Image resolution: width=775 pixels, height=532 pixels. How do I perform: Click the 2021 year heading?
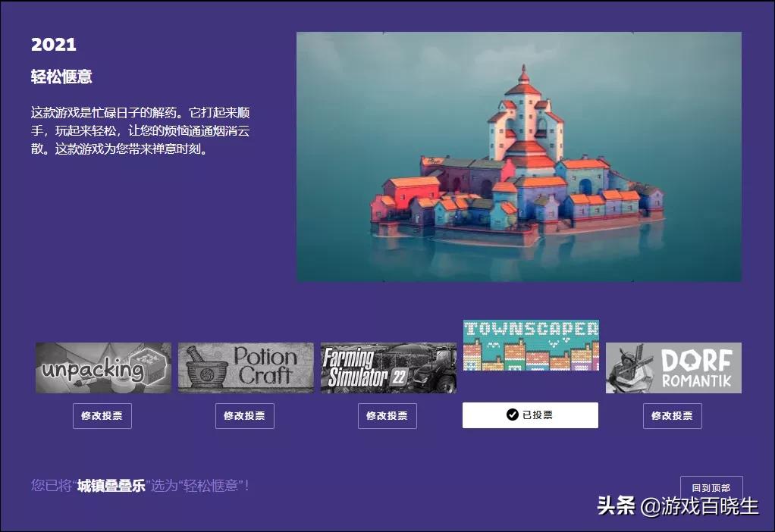[x=53, y=44]
